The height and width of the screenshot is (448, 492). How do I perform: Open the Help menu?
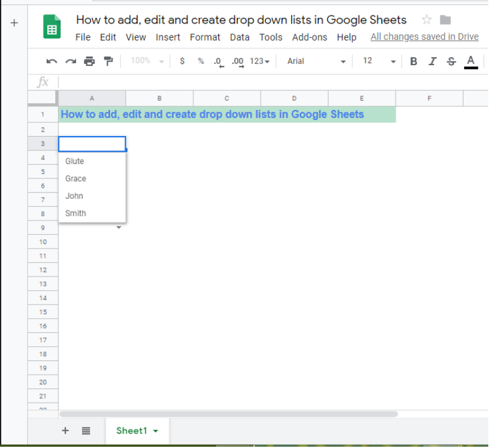[x=346, y=37]
